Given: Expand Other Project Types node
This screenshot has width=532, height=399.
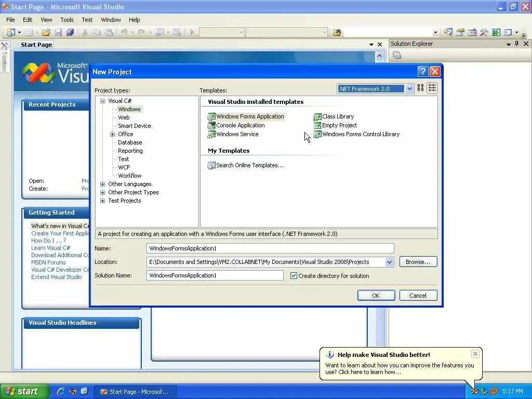Looking at the screenshot, I should pyautogui.click(x=102, y=192).
